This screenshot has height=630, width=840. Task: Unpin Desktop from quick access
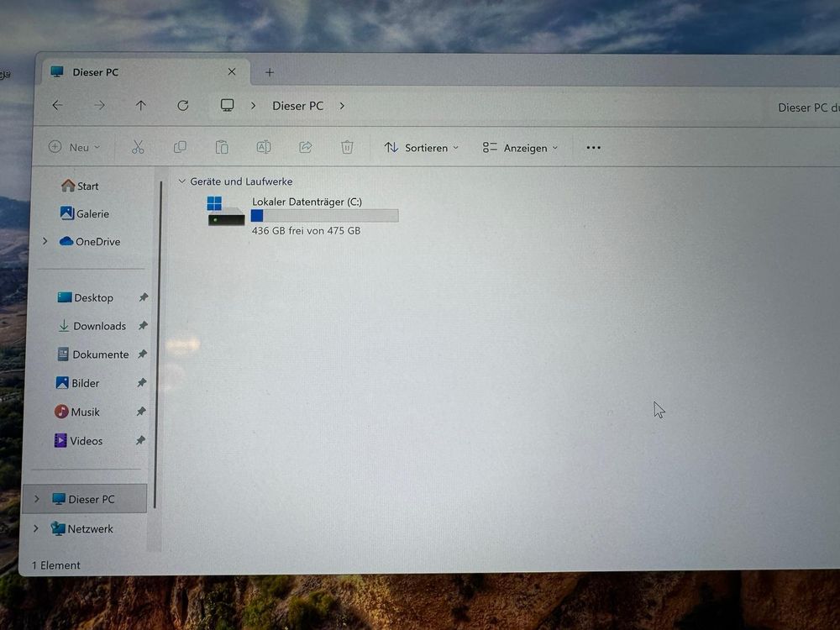click(144, 297)
